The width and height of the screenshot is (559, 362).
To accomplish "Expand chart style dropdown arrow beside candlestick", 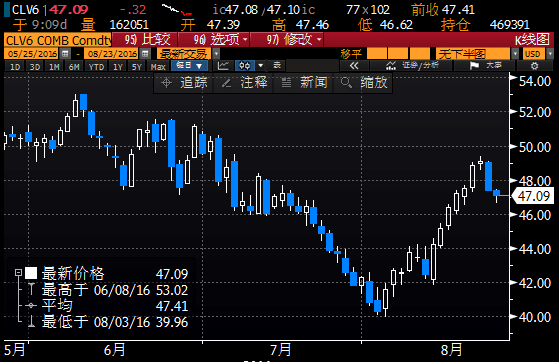I will (x=261, y=66).
